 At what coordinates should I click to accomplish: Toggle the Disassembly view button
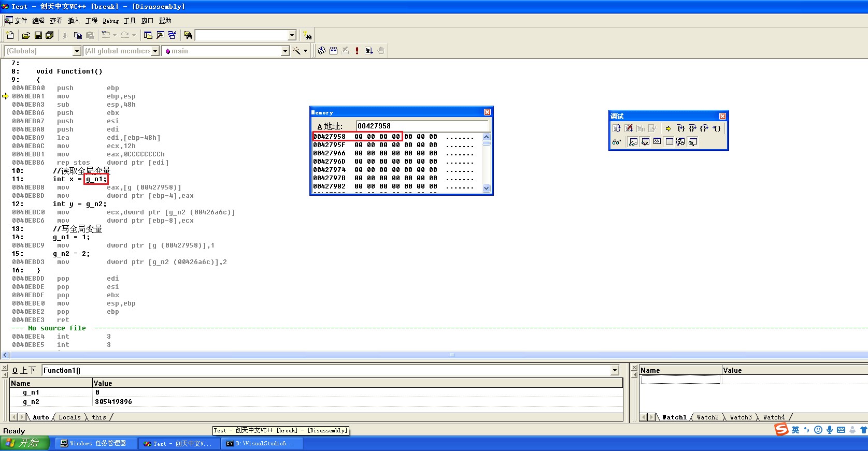[692, 142]
